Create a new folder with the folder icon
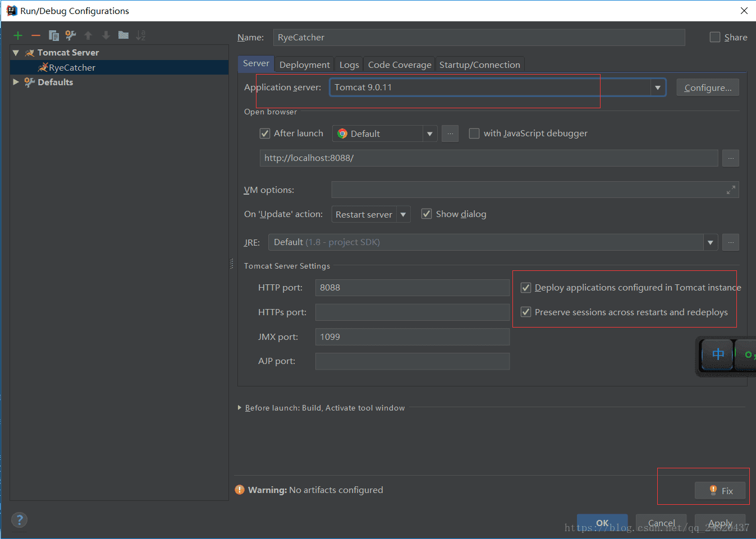This screenshot has height=539, width=756. (x=123, y=35)
